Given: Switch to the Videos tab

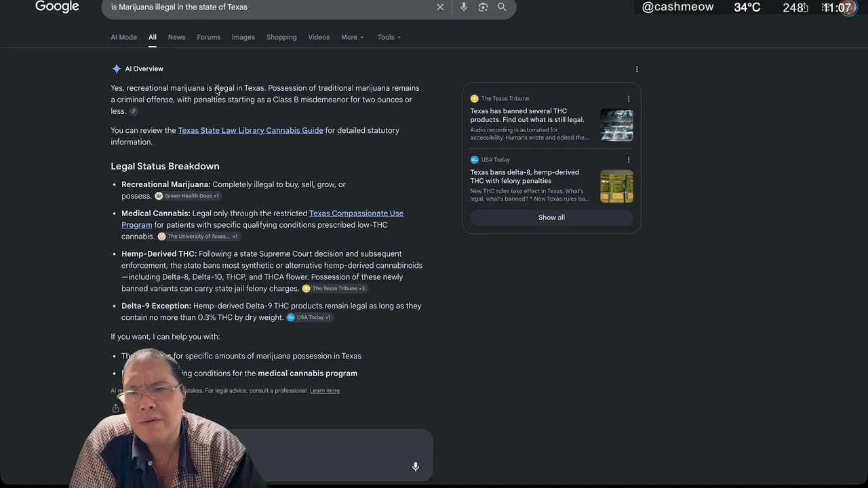Looking at the screenshot, I should pos(319,37).
